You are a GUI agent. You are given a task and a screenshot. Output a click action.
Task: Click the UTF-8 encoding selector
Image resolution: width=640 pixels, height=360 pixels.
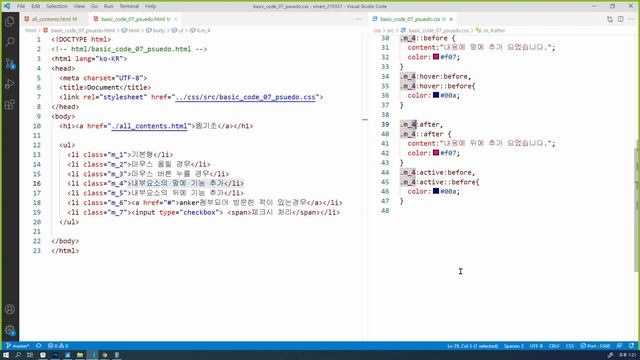tap(536, 346)
